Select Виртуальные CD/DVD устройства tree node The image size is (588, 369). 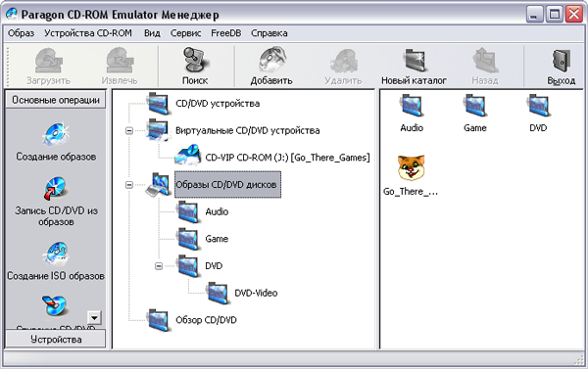248,131
